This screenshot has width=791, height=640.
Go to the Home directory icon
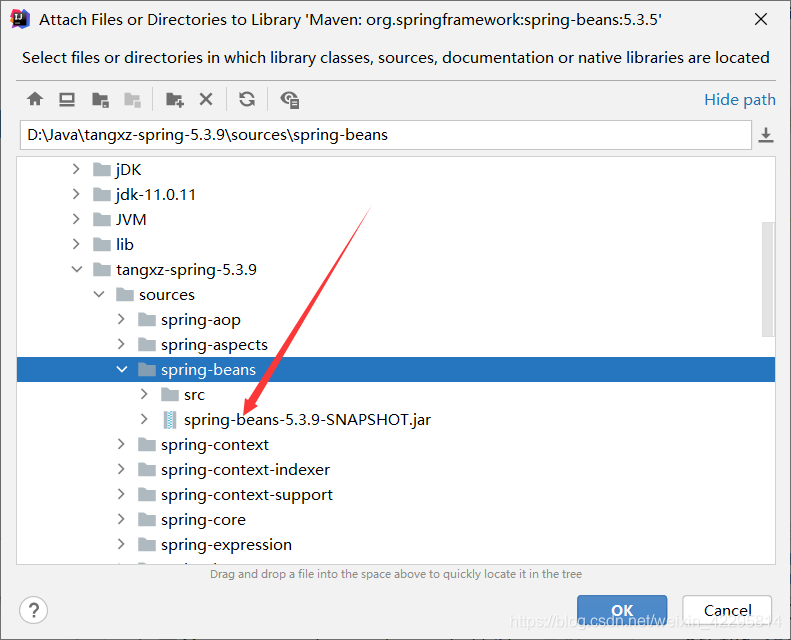pyautogui.click(x=35, y=99)
